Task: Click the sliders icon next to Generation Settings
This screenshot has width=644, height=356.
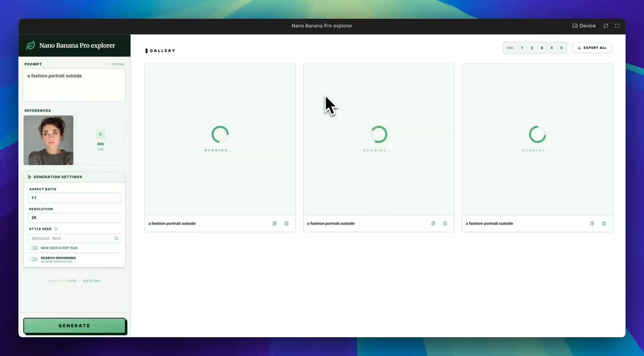Action: pos(30,176)
